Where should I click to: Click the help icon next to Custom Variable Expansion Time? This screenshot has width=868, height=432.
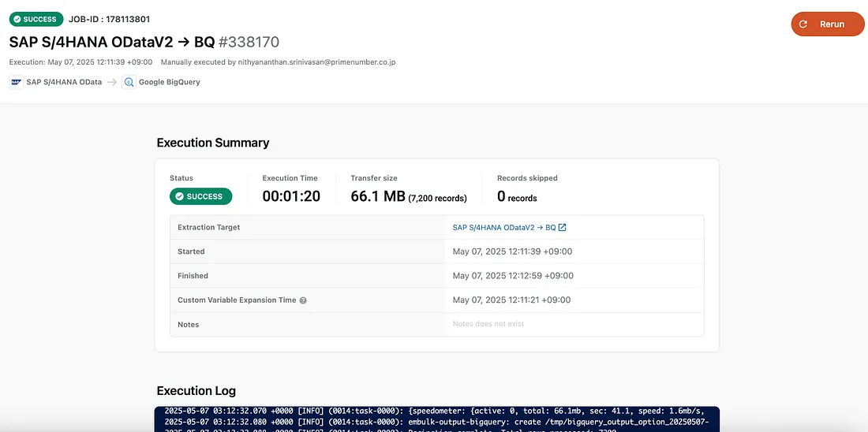[303, 300]
